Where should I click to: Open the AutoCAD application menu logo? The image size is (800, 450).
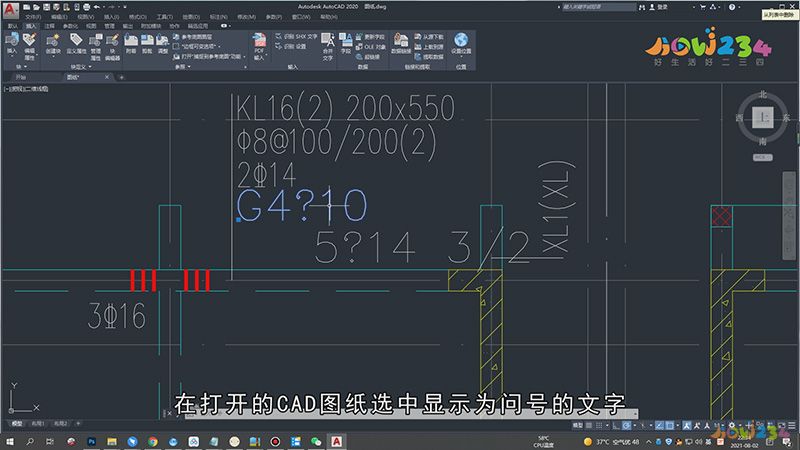10,10
